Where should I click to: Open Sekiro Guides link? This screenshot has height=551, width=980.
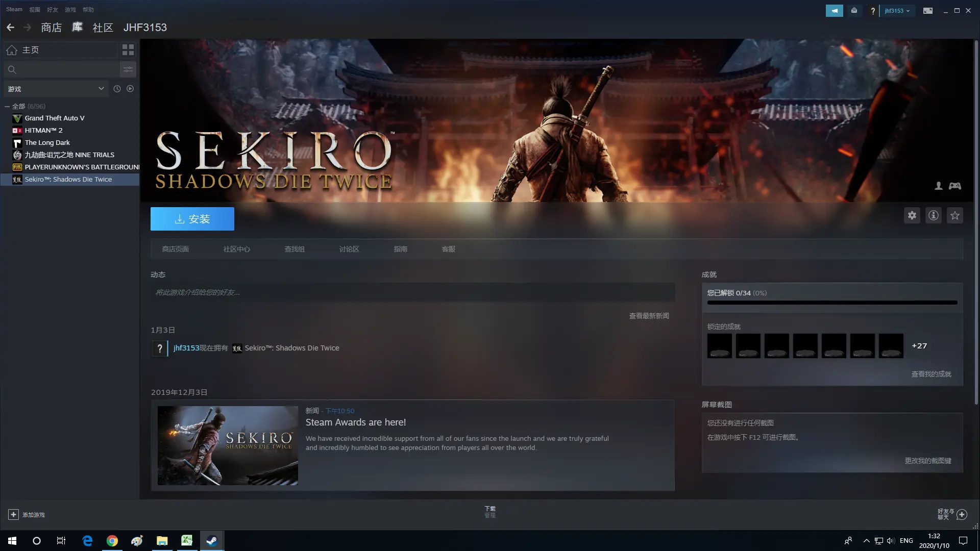(x=401, y=249)
